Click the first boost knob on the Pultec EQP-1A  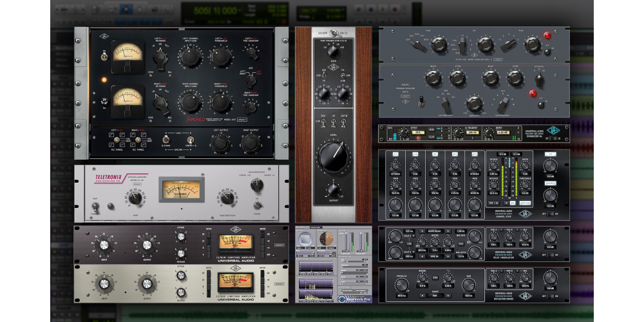point(433,78)
